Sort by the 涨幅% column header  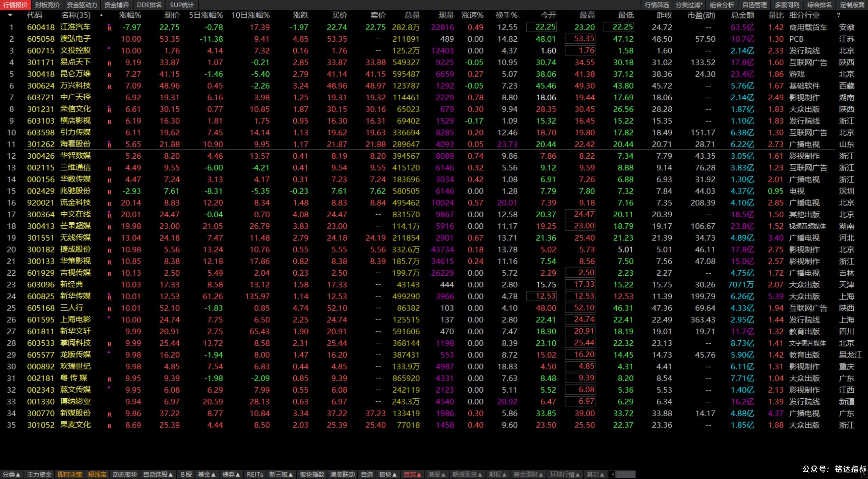(x=130, y=15)
